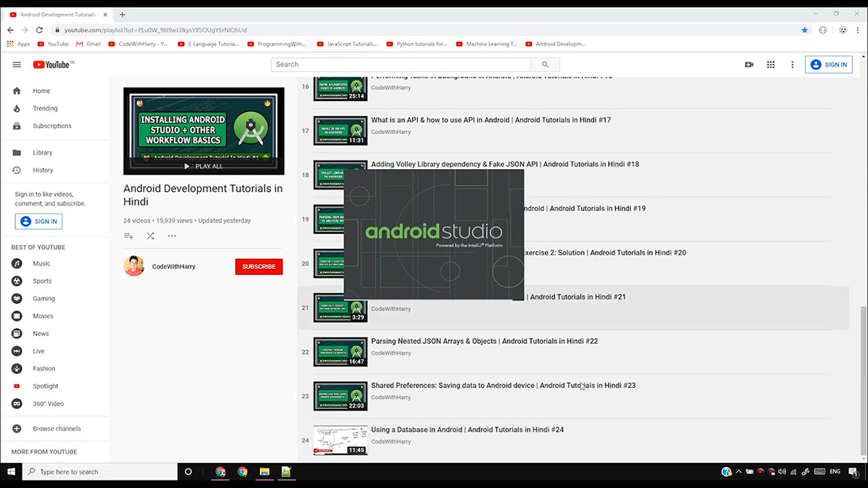Click SUBSCRIBE button for CodeWithHarry

click(259, 266)
